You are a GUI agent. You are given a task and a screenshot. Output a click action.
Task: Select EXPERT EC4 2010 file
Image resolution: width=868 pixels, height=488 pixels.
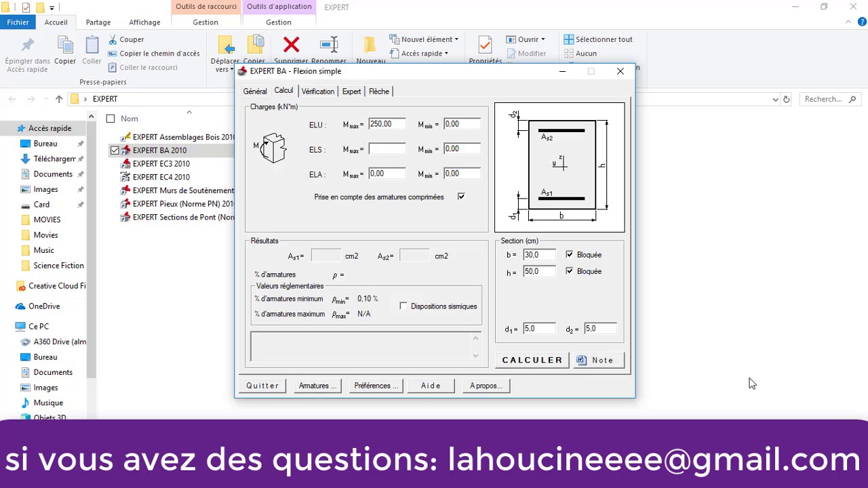click(155, 177)
